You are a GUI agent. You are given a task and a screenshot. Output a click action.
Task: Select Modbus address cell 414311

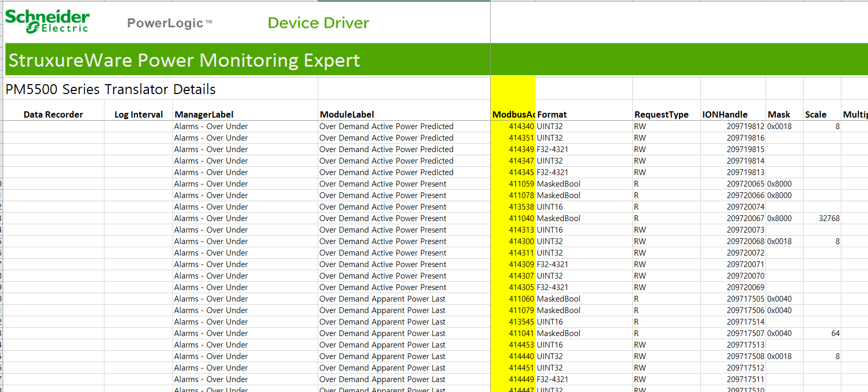(513, 253)
